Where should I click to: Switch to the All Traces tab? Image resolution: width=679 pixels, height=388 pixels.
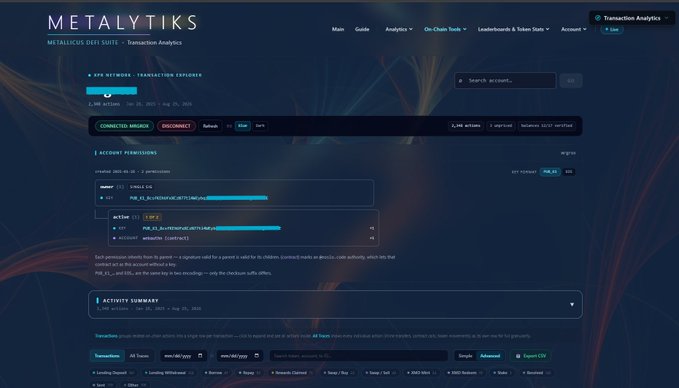(139, 356)
